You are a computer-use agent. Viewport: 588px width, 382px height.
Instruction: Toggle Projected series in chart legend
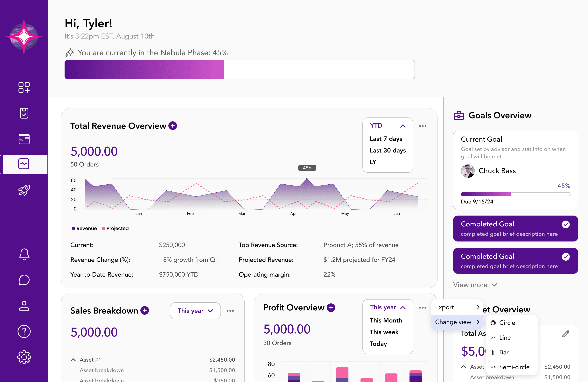(115, 228)
